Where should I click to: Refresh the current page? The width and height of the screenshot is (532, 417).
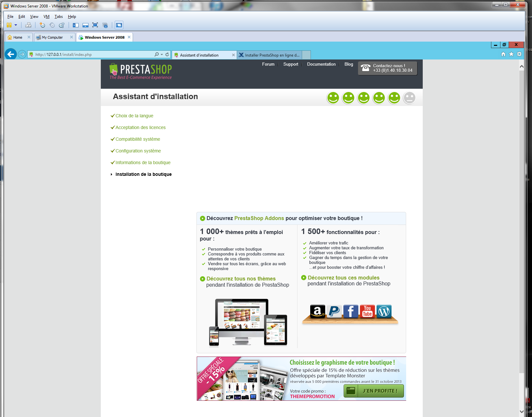(167, 54)
